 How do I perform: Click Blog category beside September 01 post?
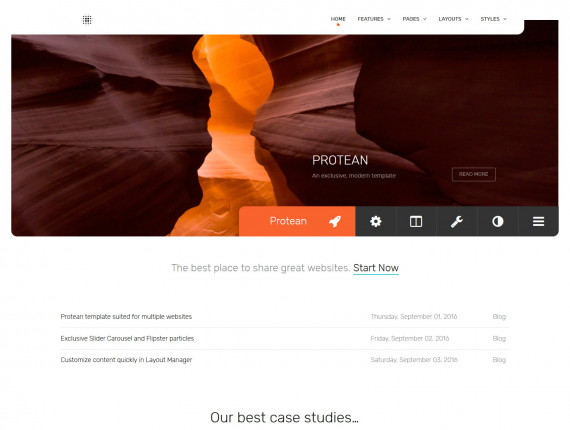(499, 317)
